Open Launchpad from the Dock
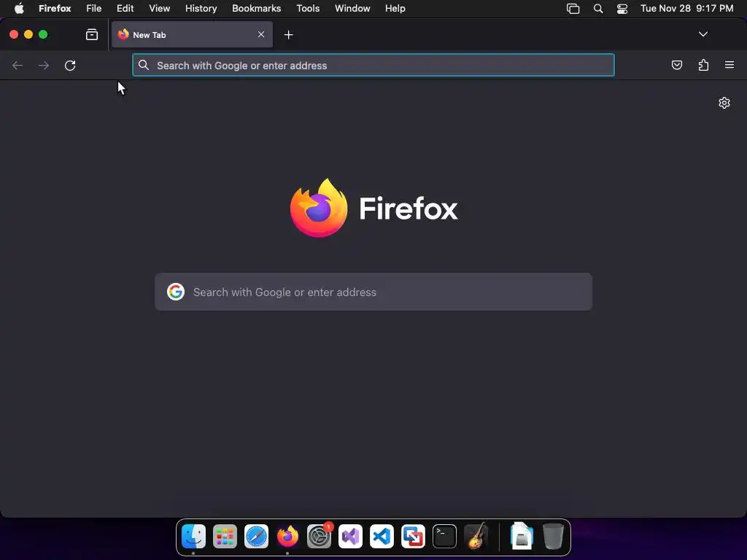This screenshot has width=747, height=560. (x=225, y=536)
